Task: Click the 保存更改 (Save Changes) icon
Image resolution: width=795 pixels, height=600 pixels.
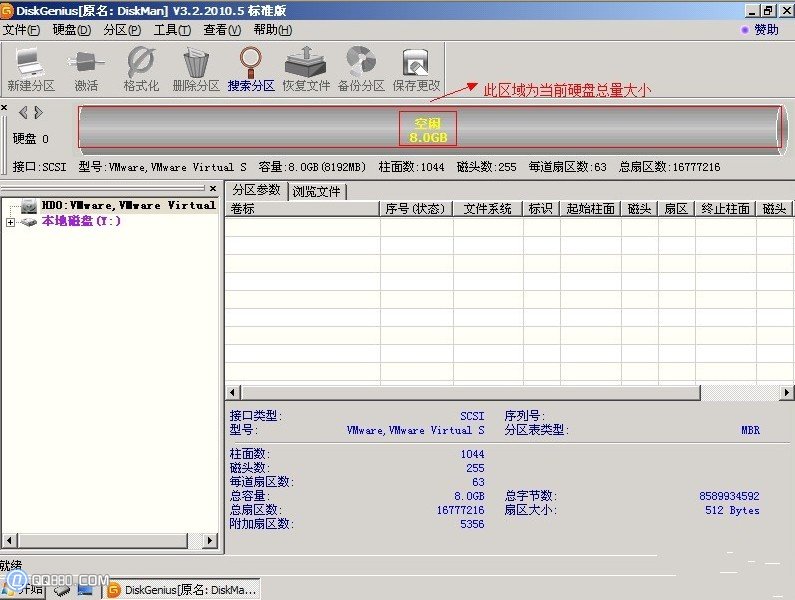Action: tap(416, 68)
